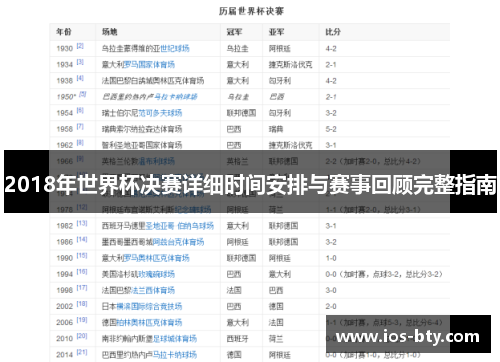Screen dimensions: 500x362
Task: Open the 世纪球场 venue link
Action: coord(175,49)
